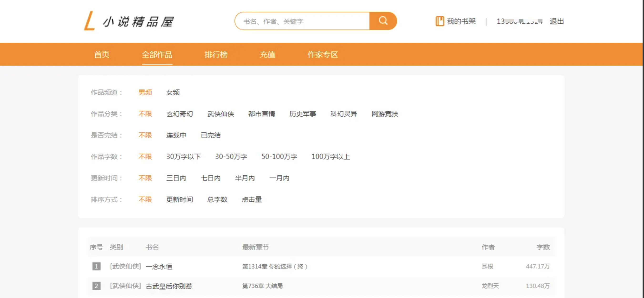Sort the list by 总字数

(x=217, y=200)
